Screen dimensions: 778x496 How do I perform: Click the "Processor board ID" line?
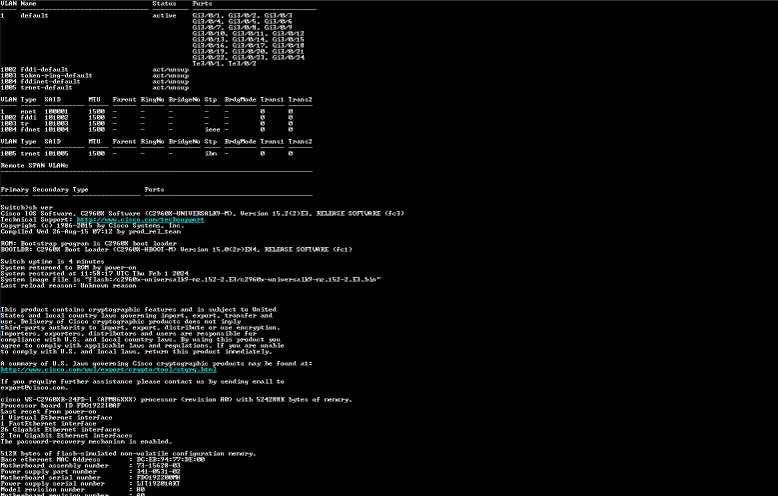tap(61, 405)
